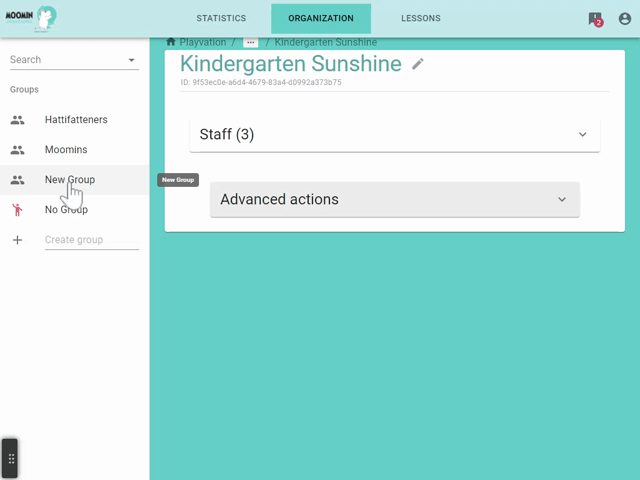Expand the Staff (3) panel chevron
The width and height of the screenshot is (640, 480).
(582, 134)
